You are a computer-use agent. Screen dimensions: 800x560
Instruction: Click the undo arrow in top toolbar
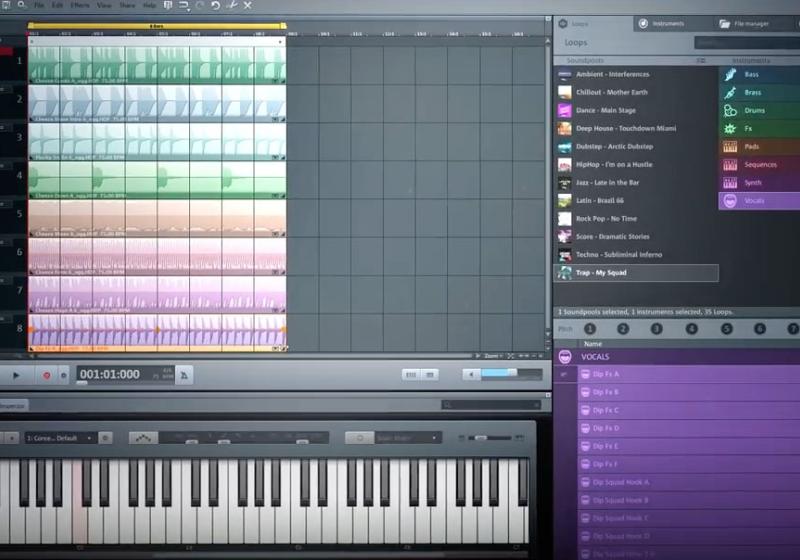[x=215, y=6]
